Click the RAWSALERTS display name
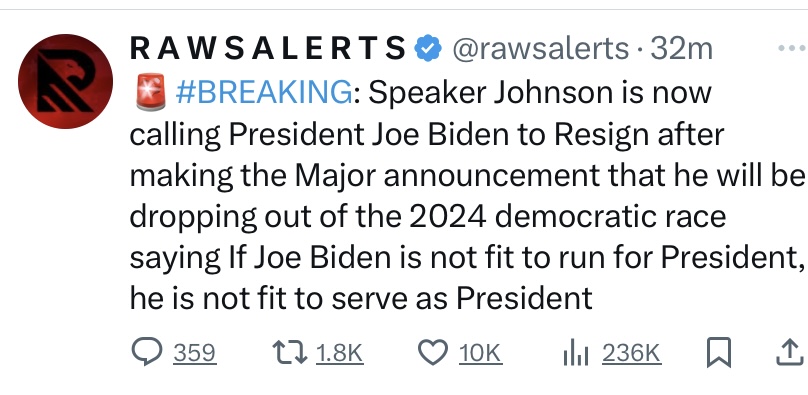The image size is (808, 395). (x=268, y=48)
